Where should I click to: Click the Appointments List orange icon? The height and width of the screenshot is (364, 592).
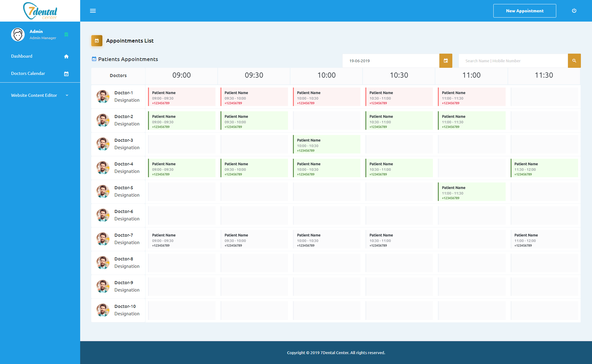[x=97, y=41]
